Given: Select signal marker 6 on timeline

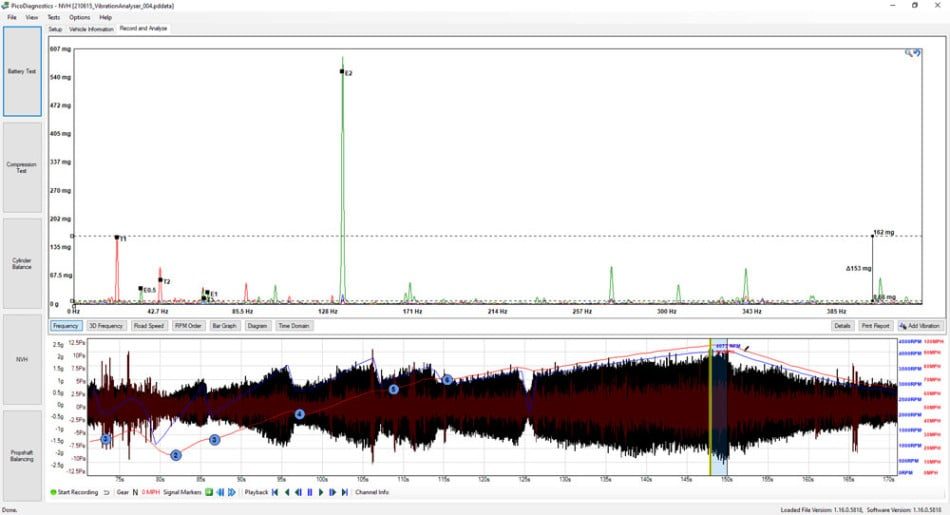Looking at the screenshot, I should (447, 380).
